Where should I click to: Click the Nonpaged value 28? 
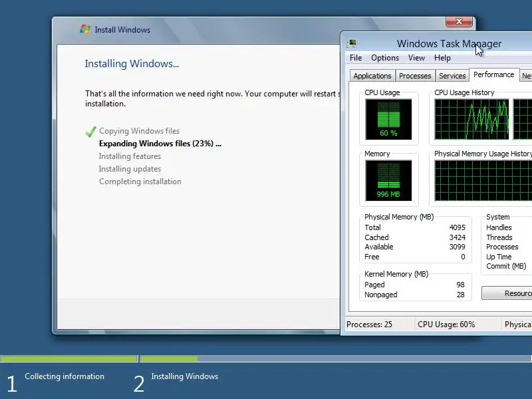coord(460,295)
